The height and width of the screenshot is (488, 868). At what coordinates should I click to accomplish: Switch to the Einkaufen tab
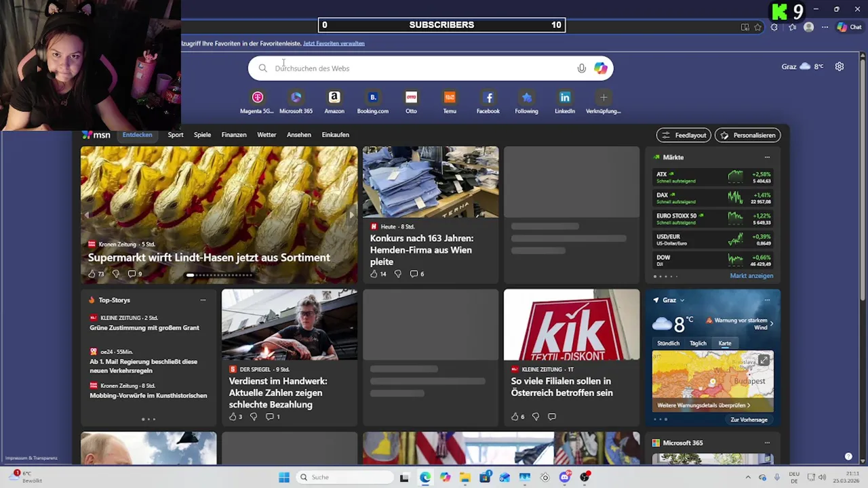coord(335,135)
